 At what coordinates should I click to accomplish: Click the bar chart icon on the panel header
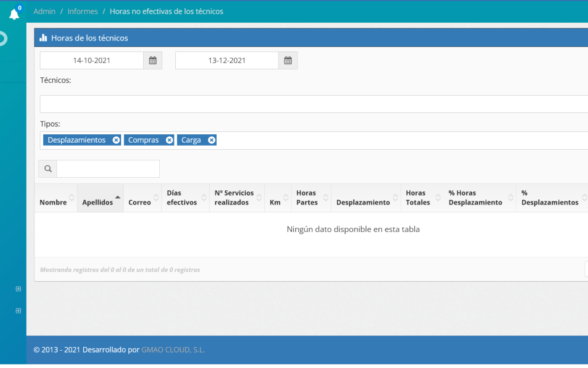[43, 37]
